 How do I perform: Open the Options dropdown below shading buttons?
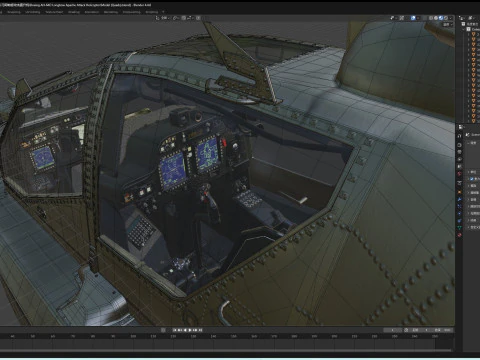click(448, 25)
